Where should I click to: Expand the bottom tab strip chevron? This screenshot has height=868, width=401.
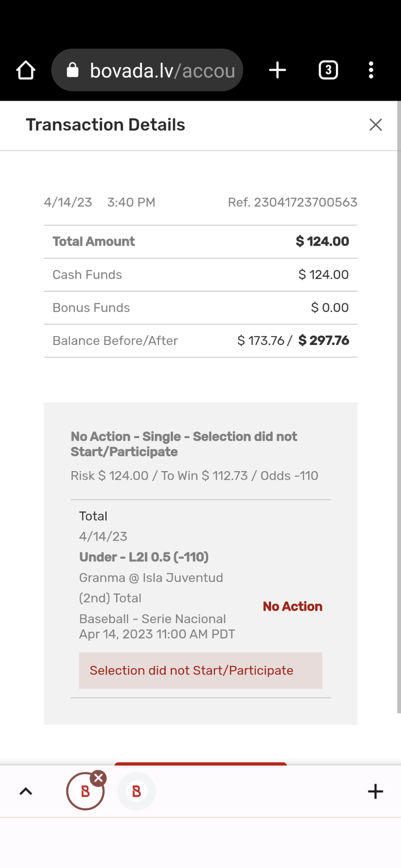[26, 791]
